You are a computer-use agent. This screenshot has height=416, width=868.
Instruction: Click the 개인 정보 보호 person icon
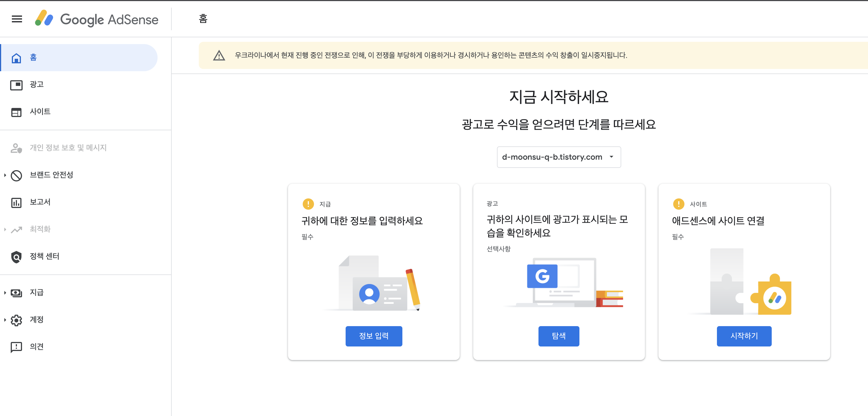[16, 148]
